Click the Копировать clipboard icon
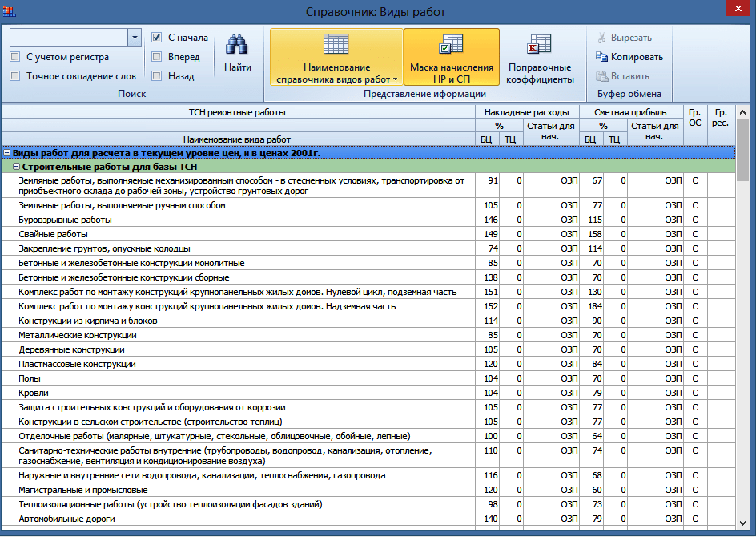This screenshot has width=756, height=537. (x=601, y=57)
